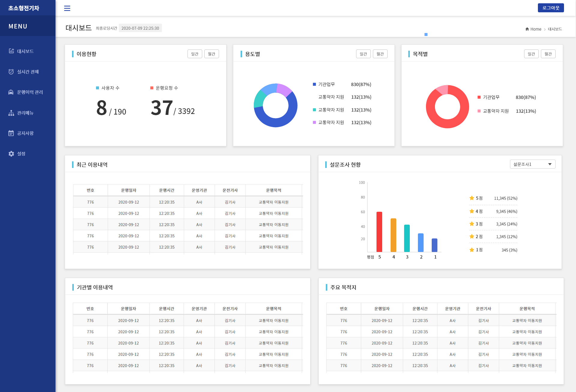Click the blue 기관업무 legend swatch in 용도별
This screenshot has height=392, width=576.
(x=314, y=84)
